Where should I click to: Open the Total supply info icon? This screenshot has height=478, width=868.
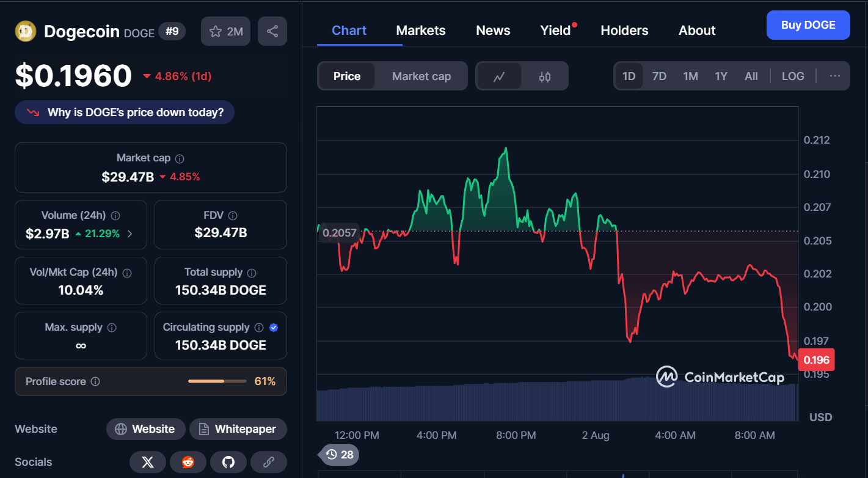click(x=252, y=273)
